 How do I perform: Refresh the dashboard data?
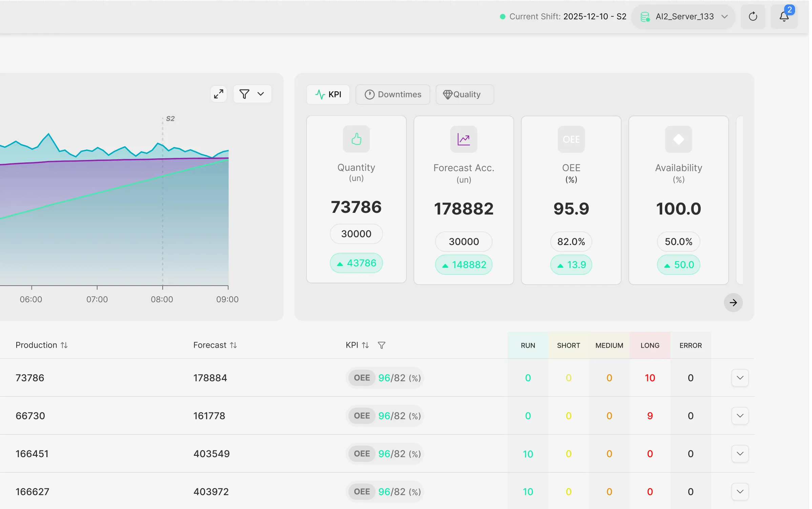753,16
